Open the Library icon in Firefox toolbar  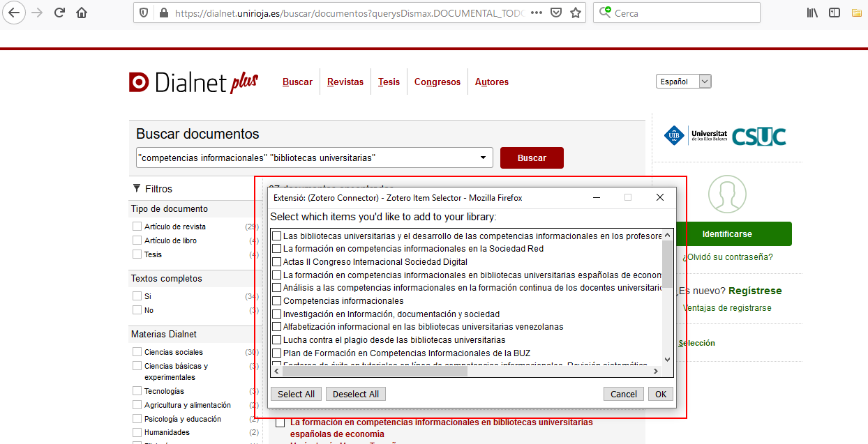pyautogui.click(x=812, y=13)
